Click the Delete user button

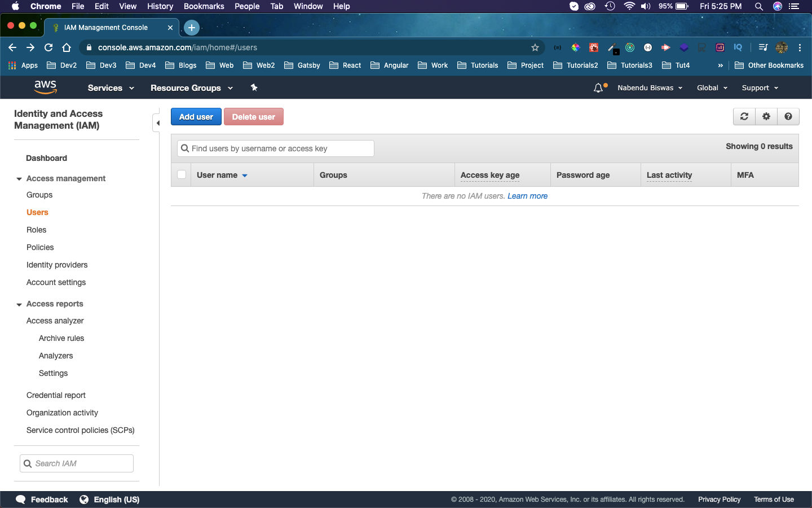coord(254,117)
